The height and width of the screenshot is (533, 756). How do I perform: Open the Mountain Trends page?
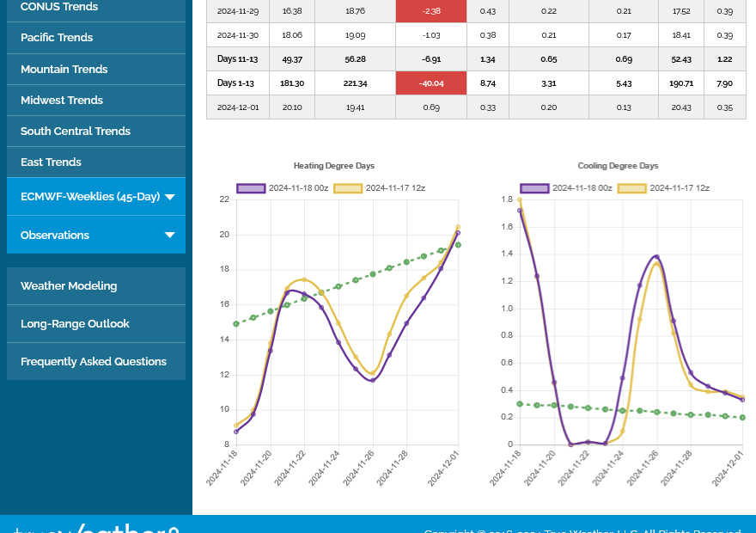[x=96, y=69]
